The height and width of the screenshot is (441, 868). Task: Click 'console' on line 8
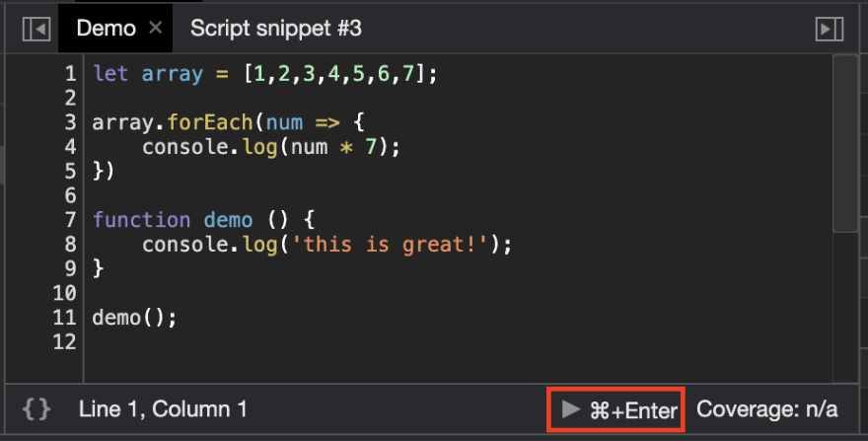click(184, 245)
